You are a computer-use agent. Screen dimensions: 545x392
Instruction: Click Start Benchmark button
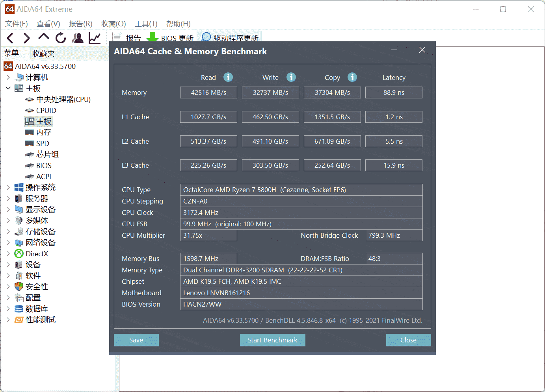pos(273,340)
